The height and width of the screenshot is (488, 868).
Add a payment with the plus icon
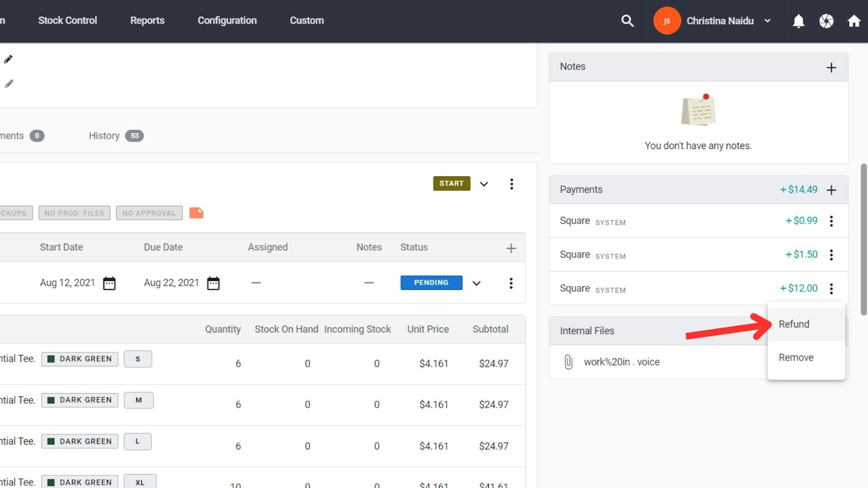pyautogui.click(x=831, y=190)
